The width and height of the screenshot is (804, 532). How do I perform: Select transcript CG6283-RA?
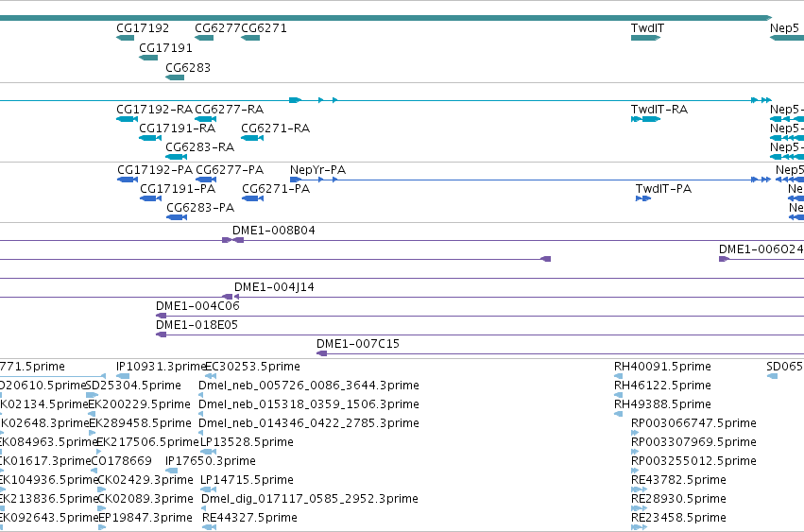pos(199,147)
